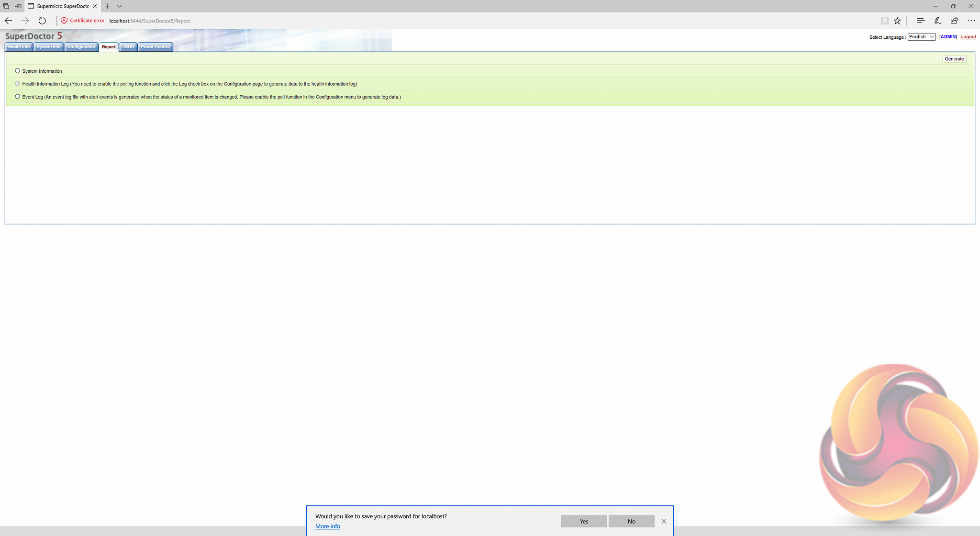The height and width of the screenshot is (536, 980).
Task: Switch to the Health Info tab
Action: 19,47
